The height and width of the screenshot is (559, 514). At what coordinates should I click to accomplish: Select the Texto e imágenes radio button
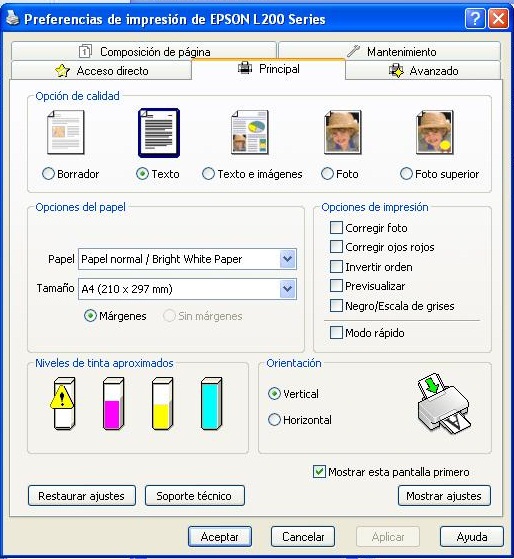208,174
